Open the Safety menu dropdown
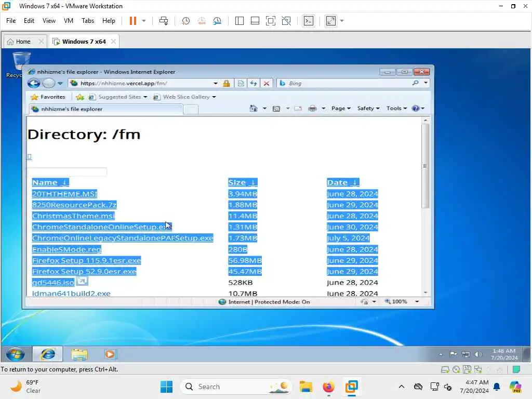This screenshot has height=399, width=532. 368,108
